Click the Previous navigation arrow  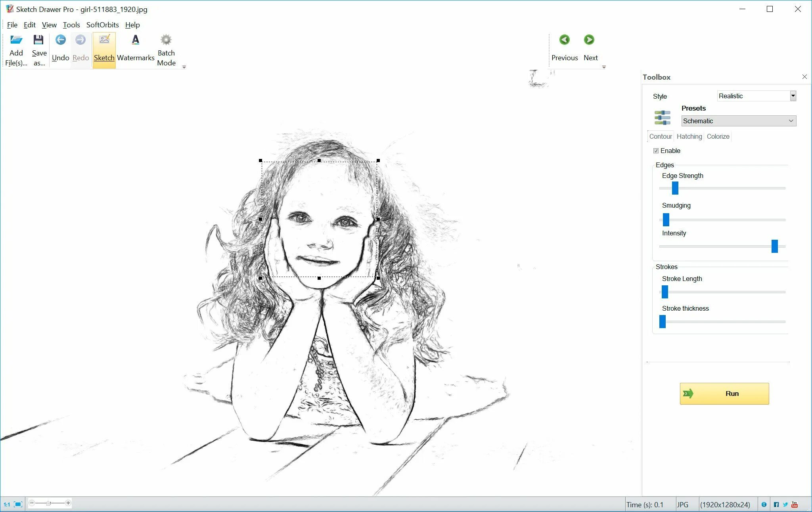pos(564,40)
